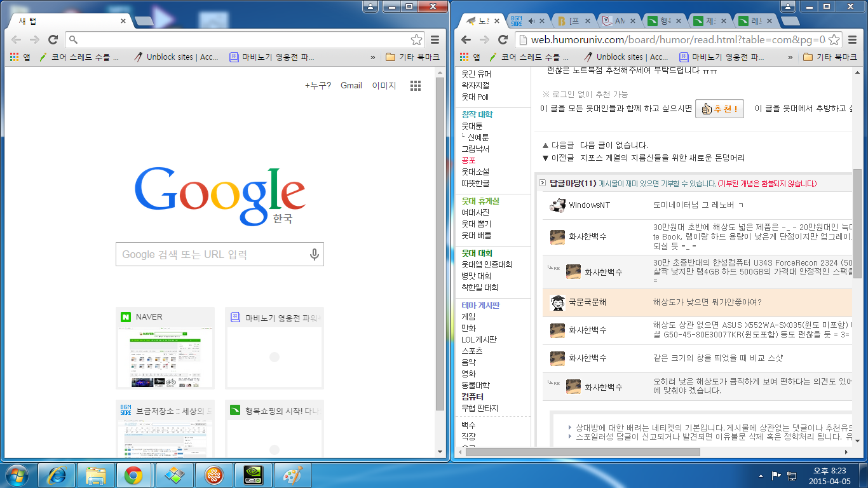The height and width of the screenshot is (488, 868).
Task: Bookmark new tab page with star icon
Action: coord(416,39)
